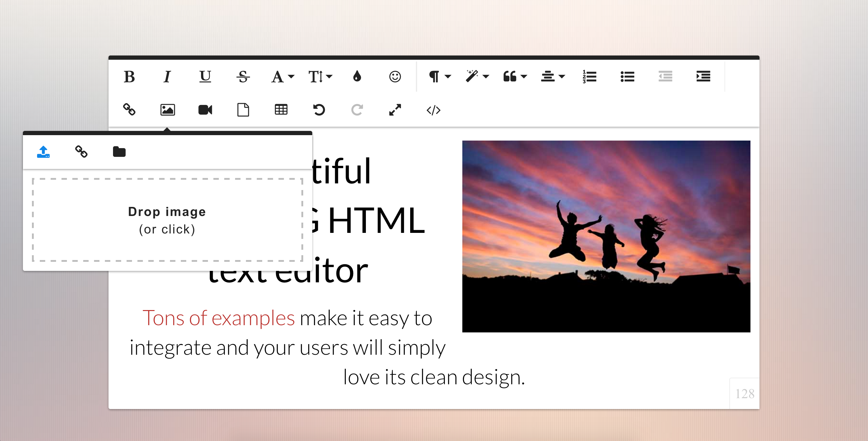
Task: Apply strikethrough to text
Action: (243, 77)
